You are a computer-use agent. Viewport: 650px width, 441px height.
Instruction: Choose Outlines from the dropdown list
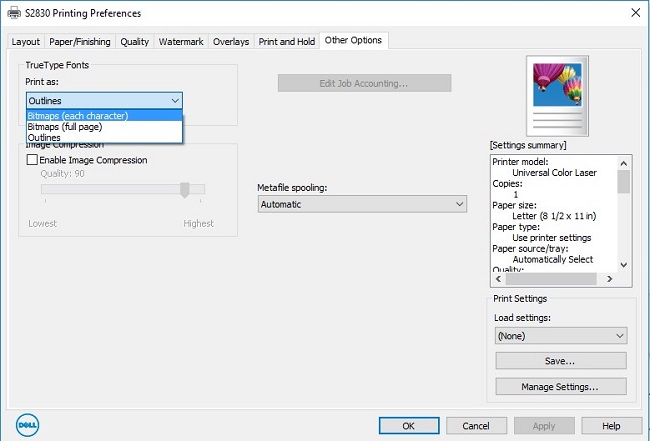pyautogui.click(x=104, y=138)
